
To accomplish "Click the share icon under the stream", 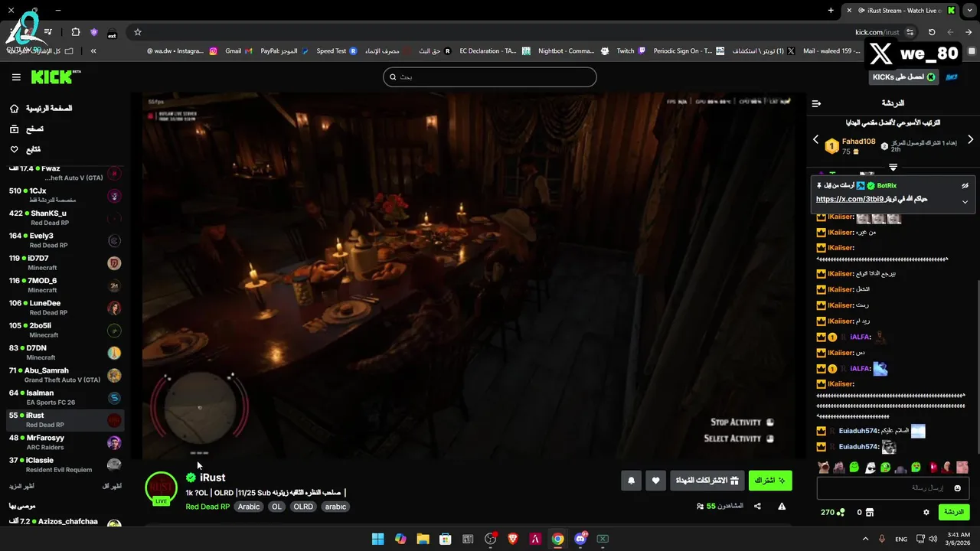I will [757, 507].
